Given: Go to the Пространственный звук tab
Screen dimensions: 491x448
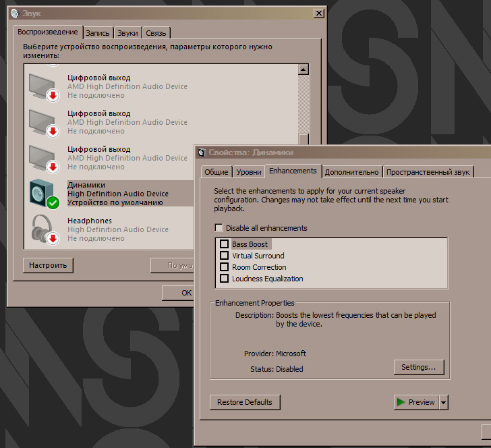Looking at the screenshot, I should (428, 172).
